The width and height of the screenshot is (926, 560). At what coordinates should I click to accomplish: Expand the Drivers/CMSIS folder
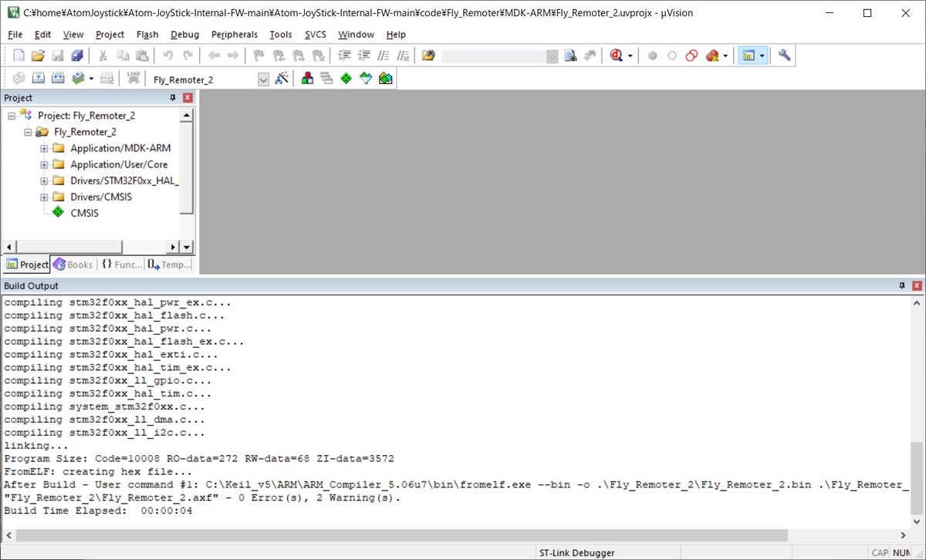point(44,197)
